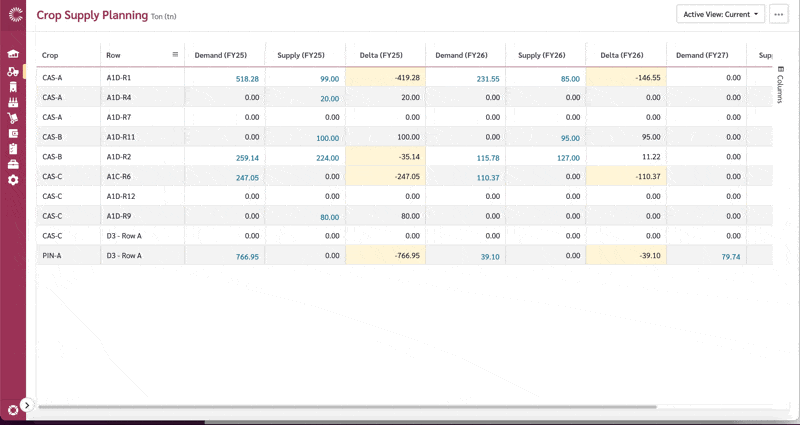This screenshot has width=800, height=425.
Task: Open the Active View: Current dropdown
Action: 721,14
